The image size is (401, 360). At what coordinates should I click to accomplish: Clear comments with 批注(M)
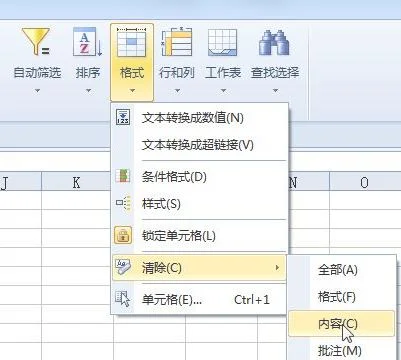(x=342, y=350)
